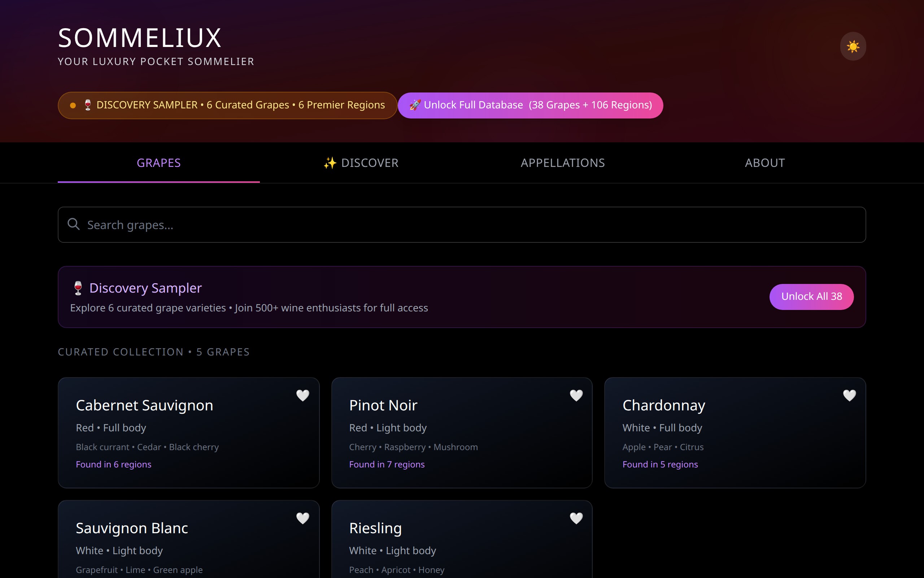Click 'Found in 5 regions' link
Screen dimensions: 924x578
click(x=660, y=465)
